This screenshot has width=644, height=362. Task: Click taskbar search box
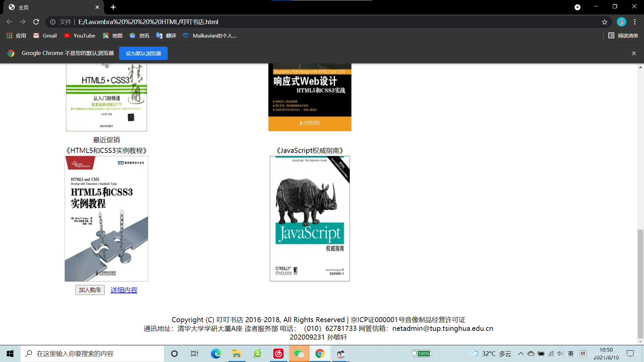pyautogui.click(x=92, y=354)
